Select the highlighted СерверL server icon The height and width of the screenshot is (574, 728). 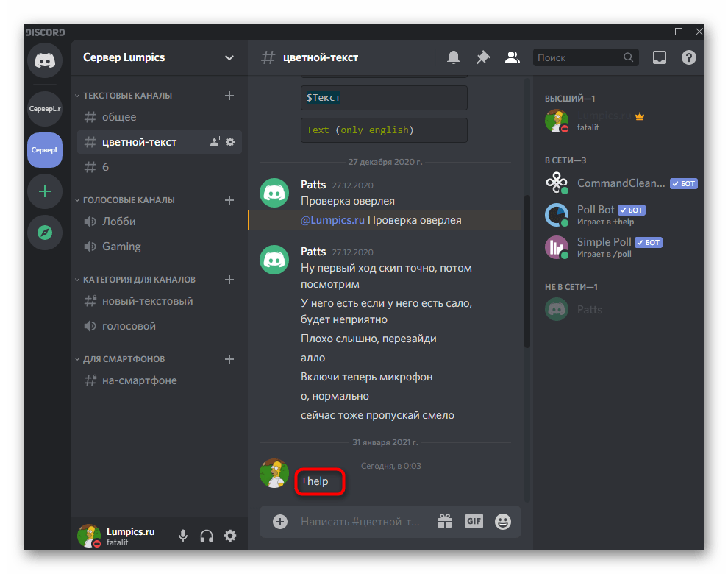(45, 149)
